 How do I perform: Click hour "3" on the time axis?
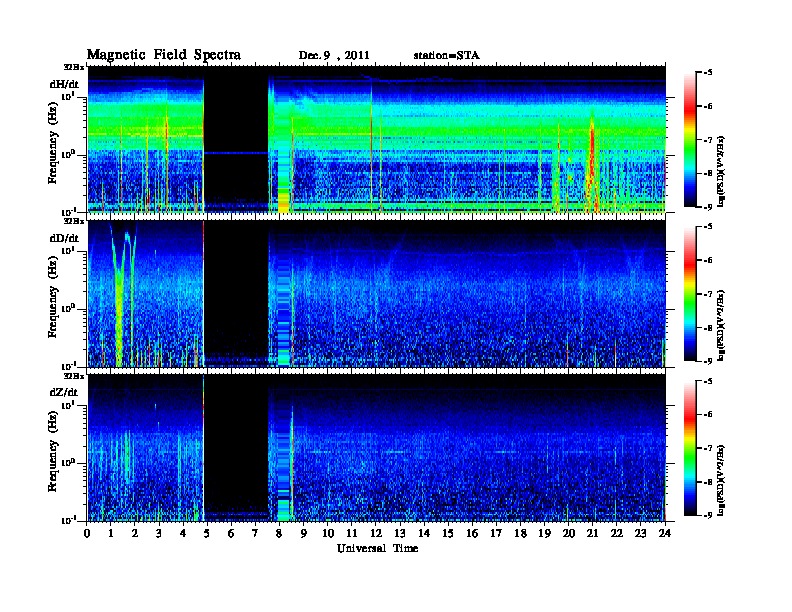pos(159,533)
